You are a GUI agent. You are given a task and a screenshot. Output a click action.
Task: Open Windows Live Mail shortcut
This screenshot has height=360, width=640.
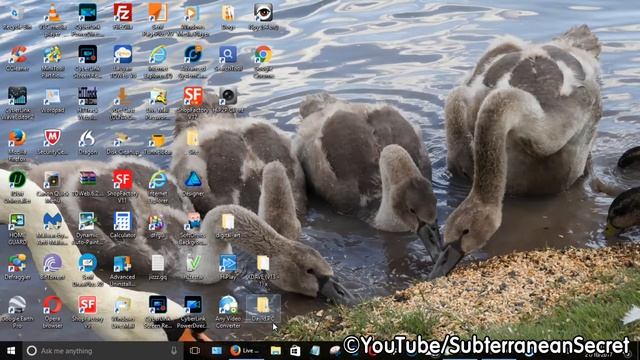point(122,311)
